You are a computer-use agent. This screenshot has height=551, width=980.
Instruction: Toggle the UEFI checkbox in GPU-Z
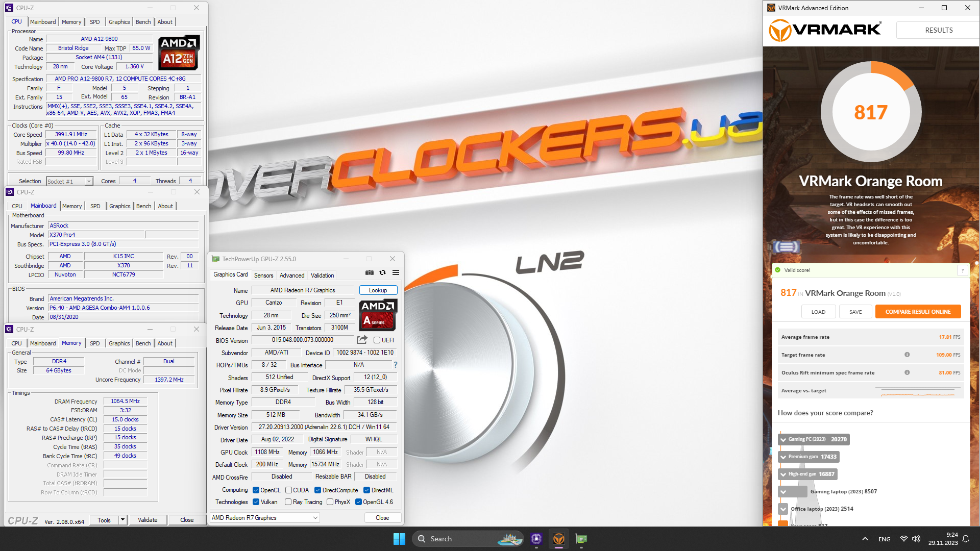coord(377,340)
